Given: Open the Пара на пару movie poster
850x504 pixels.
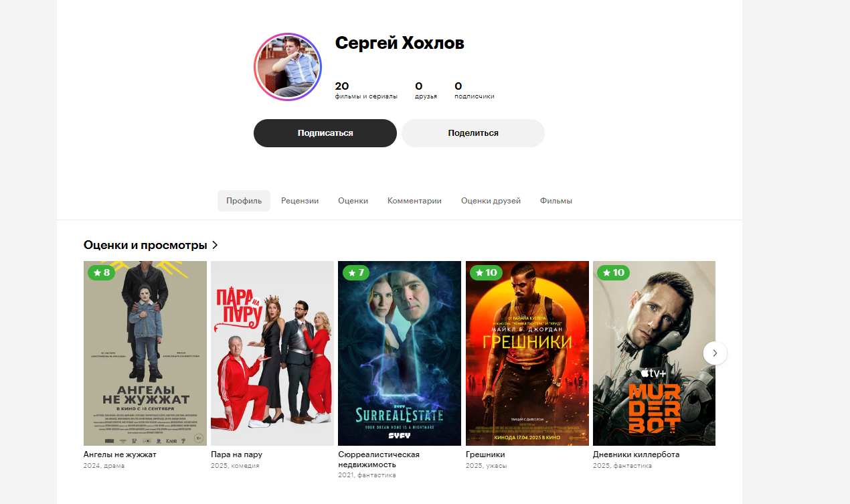Looking at the screenshot, I should [272, 353].
